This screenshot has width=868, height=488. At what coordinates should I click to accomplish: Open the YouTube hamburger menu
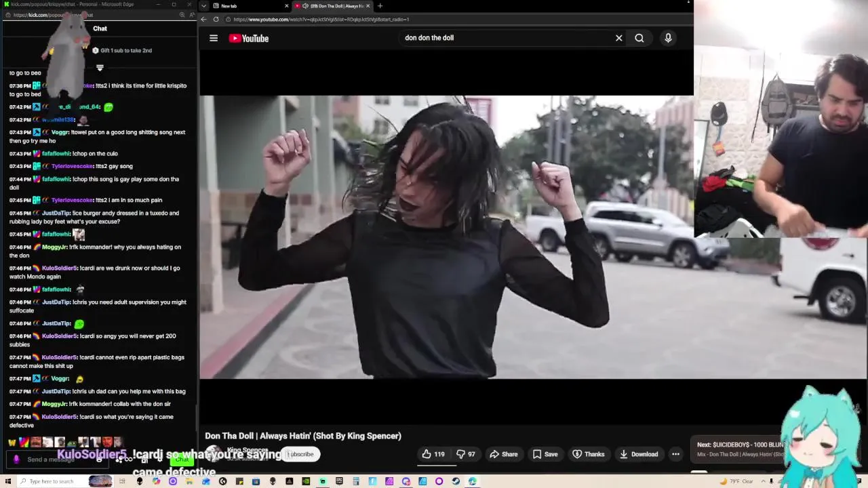214,38
